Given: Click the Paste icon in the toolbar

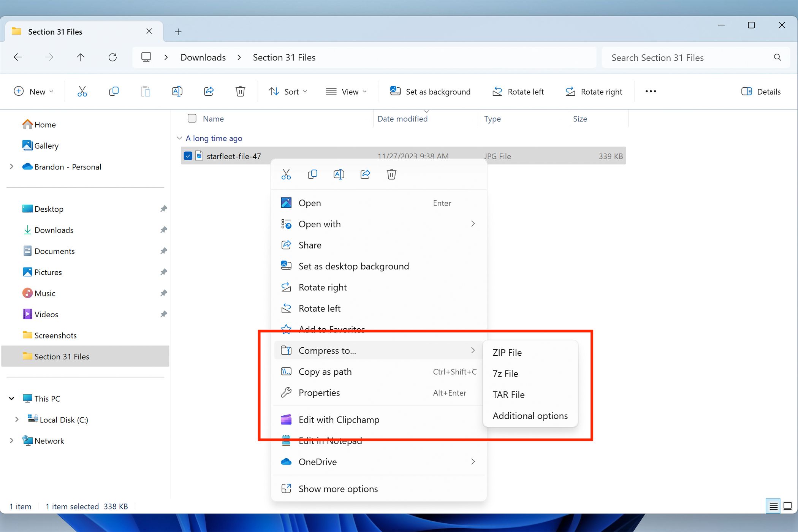Looking at the screenshot, I should click(145, 91).
